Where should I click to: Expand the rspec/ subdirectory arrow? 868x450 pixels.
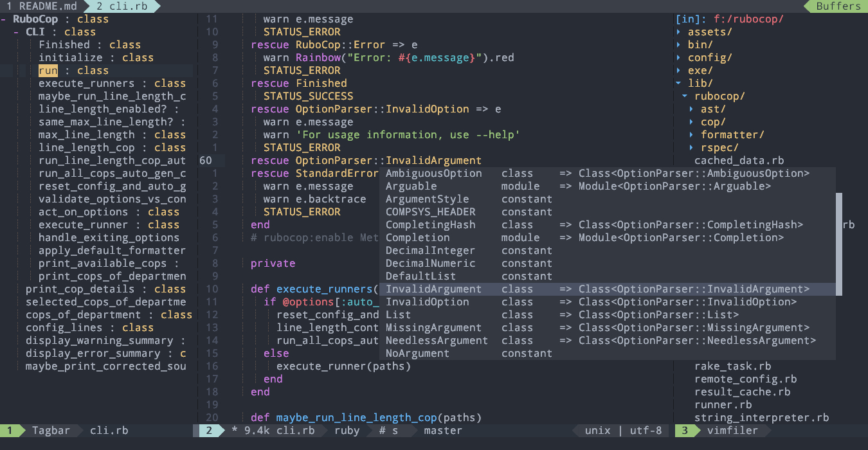692,148
